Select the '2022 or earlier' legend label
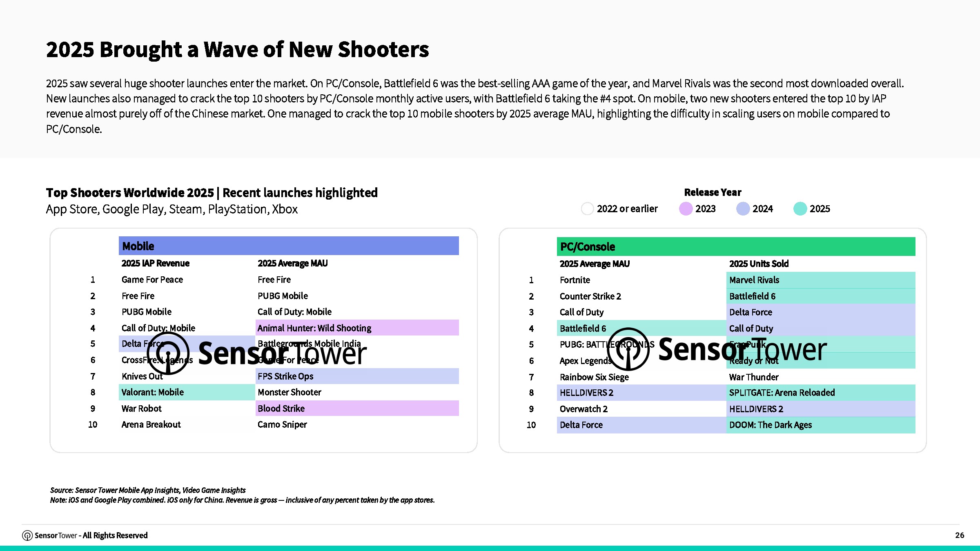The height and width of the screenshot is (551, 980). (627, 209)
